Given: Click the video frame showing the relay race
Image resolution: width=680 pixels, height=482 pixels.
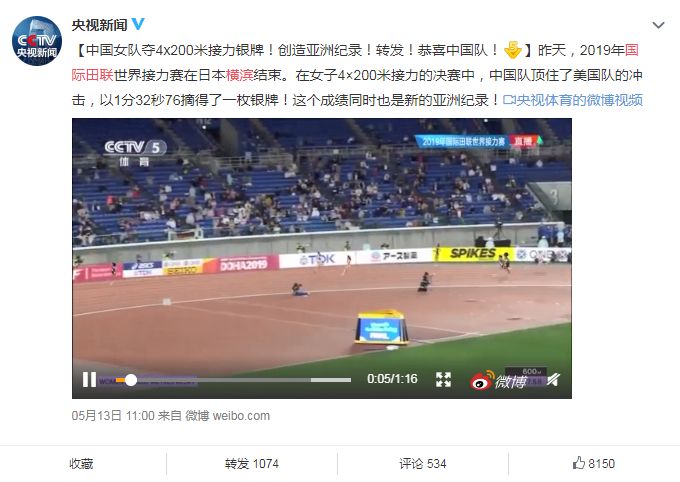Looking at the screenshot, I should click(322, 243).
